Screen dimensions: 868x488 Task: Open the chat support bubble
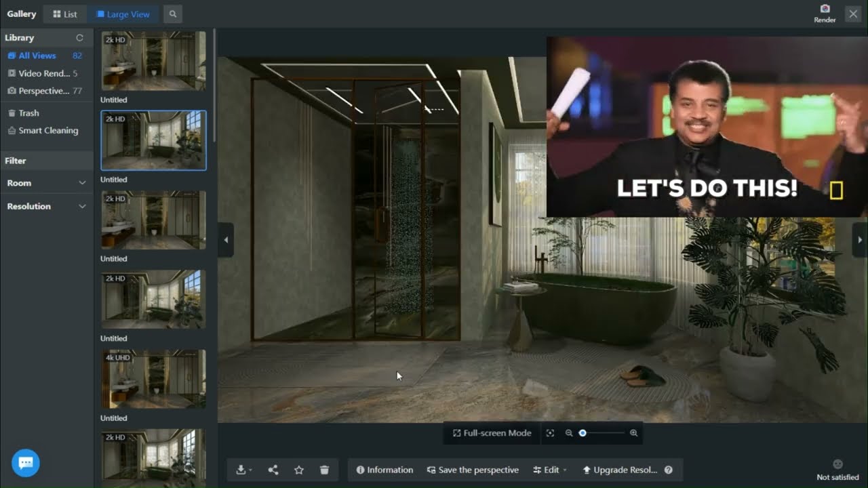(x=26, y=463)
